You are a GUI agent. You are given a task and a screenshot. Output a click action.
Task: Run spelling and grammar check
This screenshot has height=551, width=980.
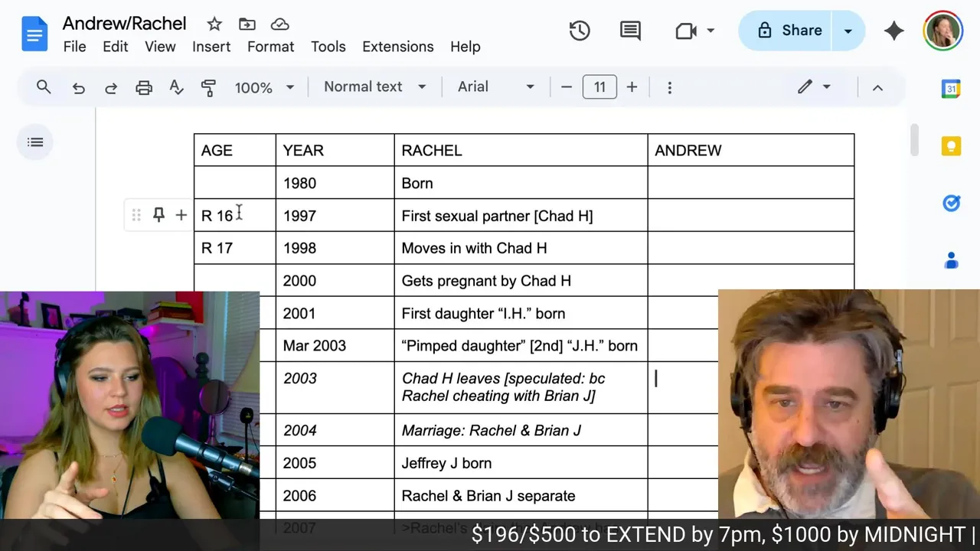[x=176, y=87]
